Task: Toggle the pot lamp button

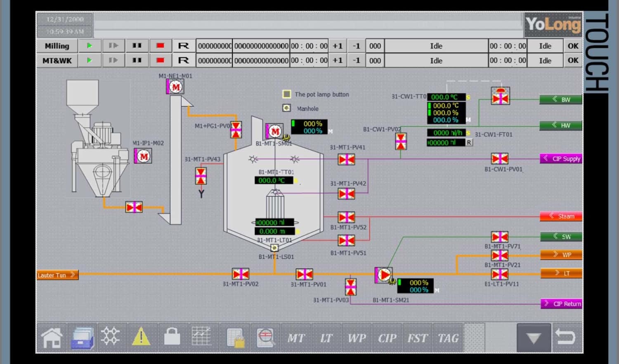Action: pyautogui.click(x=286, y=94)
